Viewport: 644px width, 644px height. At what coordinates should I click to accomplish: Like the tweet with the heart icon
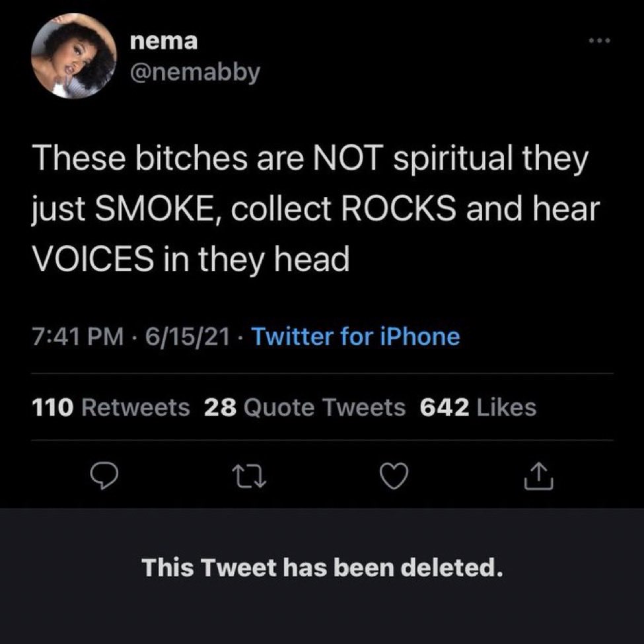(394, 476)
